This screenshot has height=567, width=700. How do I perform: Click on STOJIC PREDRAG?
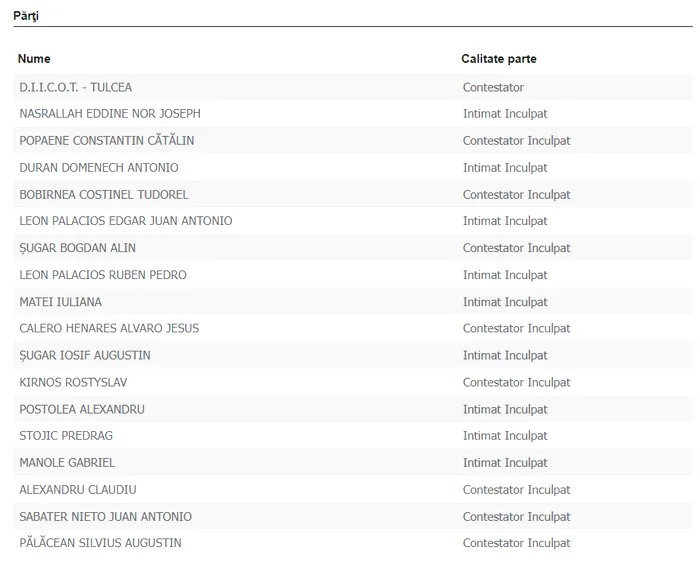click(65, 436)
